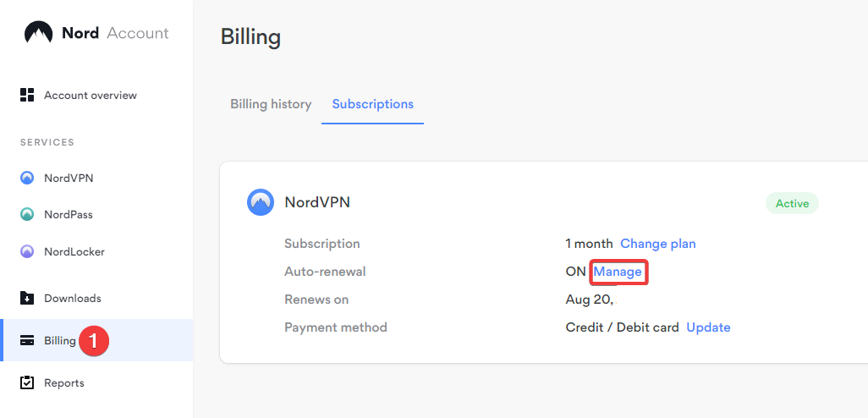Image resolution: width=868 pixels, height=418 pixels.
Task: Open Account overview in the sidebar
Action: tap(91, 96)
